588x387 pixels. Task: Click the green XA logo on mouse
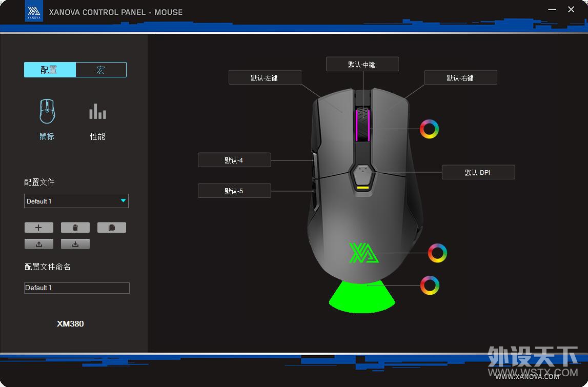pos(363,253)
